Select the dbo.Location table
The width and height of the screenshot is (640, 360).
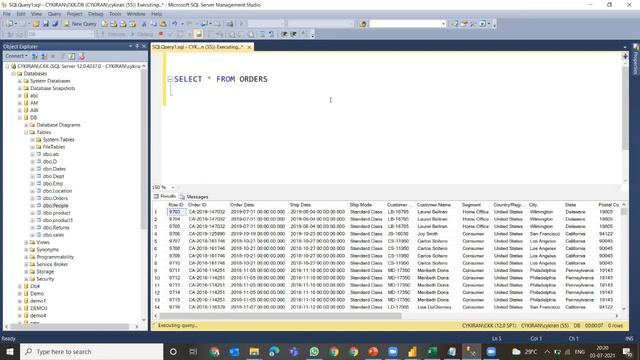57,191
